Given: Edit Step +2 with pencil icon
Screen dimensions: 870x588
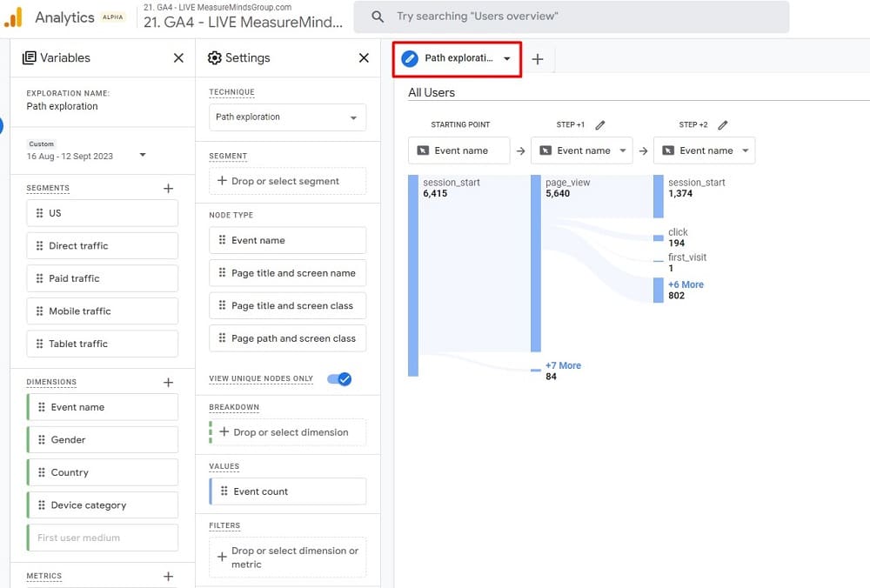Looking at the screenshot, I should [x=723, y=125].
